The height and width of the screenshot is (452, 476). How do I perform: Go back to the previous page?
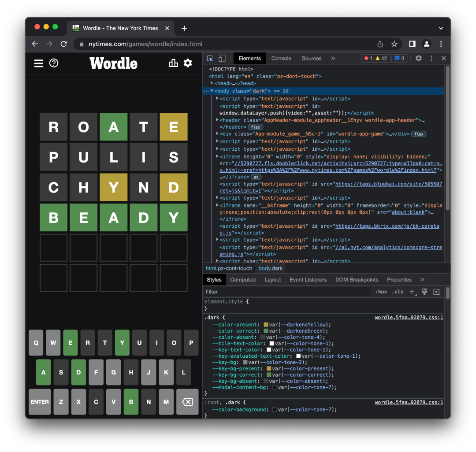point(35,44)
